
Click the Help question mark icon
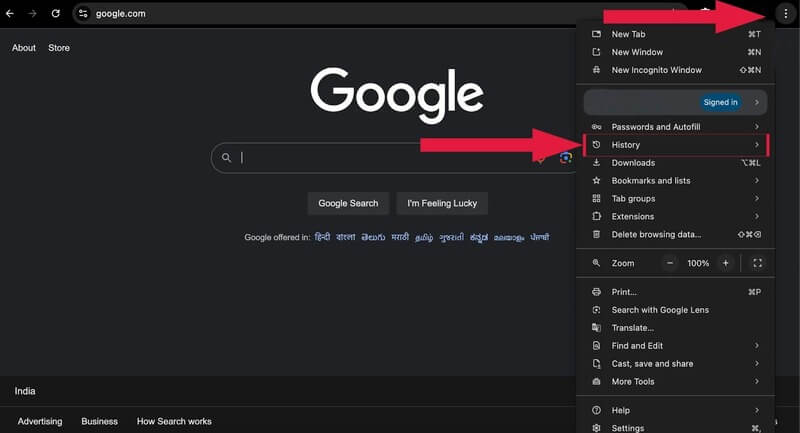596,410
